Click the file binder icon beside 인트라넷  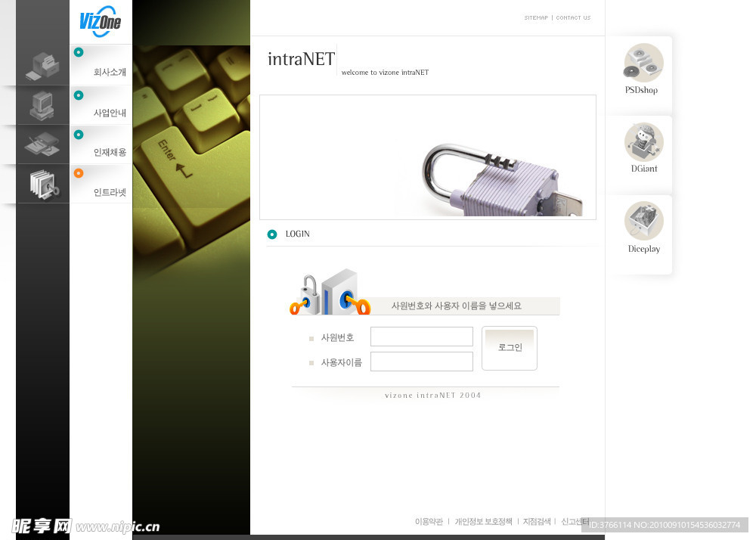42,185
